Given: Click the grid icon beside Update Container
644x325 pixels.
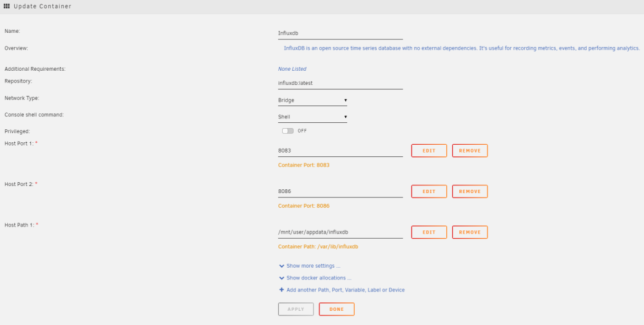Looking at the screenshot, I should [6, 6].
